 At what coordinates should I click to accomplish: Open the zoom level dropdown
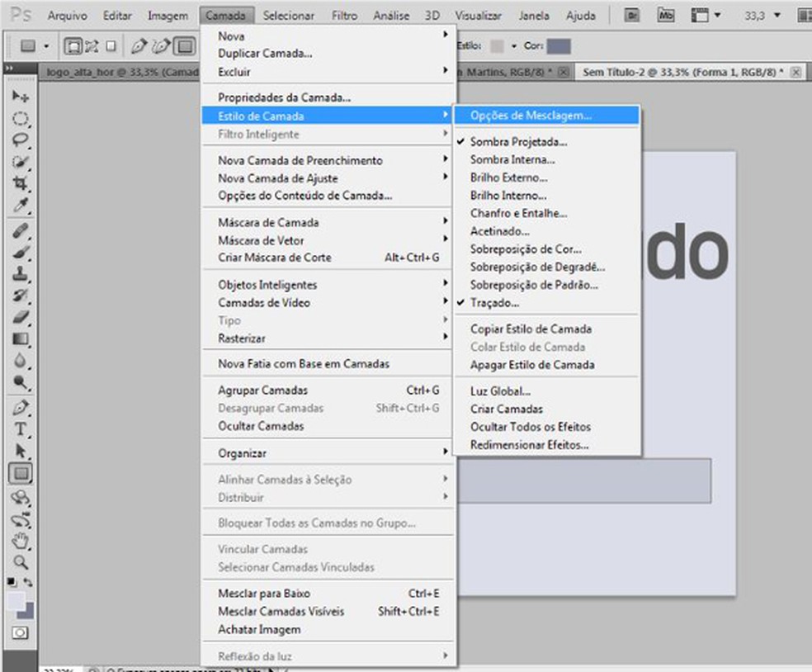(777, 16)
